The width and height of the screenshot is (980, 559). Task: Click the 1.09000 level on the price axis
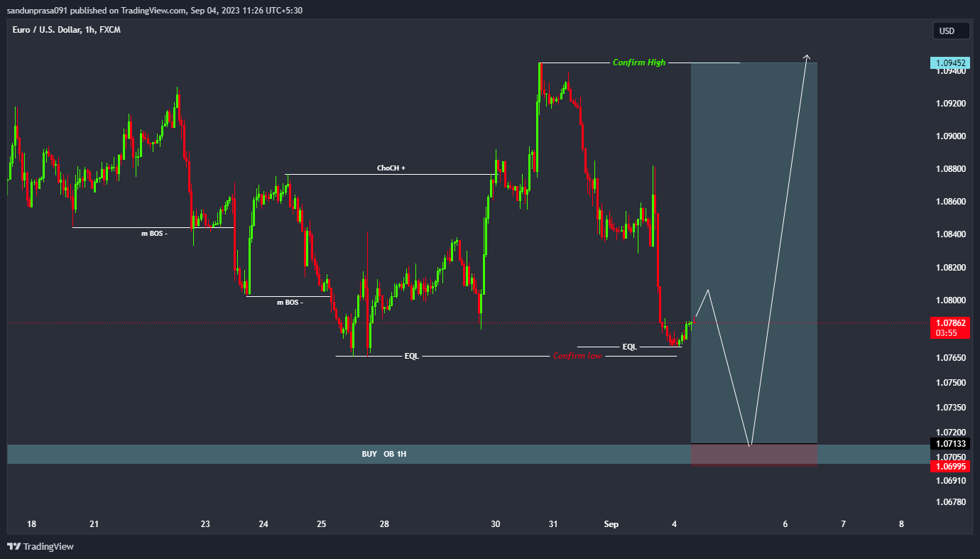949,136
